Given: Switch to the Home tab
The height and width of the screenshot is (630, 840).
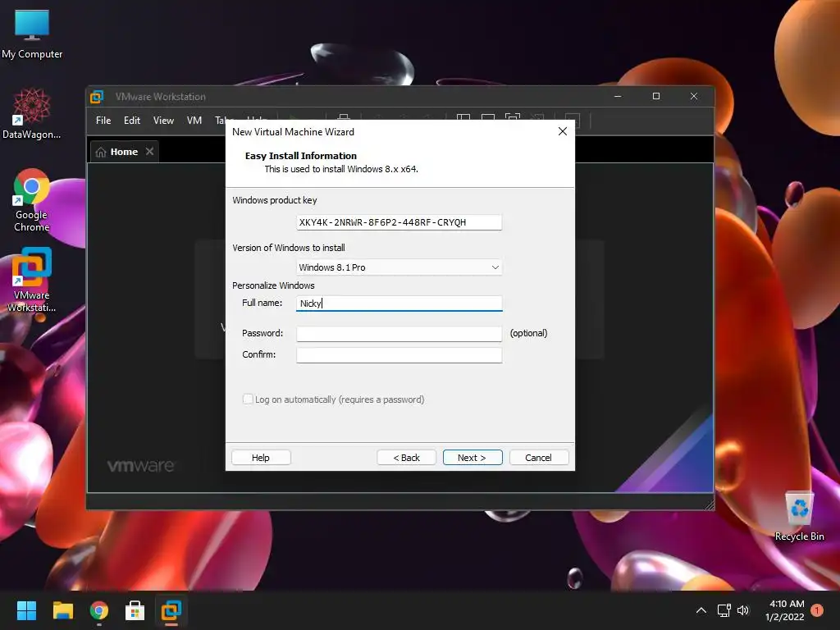Looking at the screenshot, I should pyautogui.click(x=124, y=152).
